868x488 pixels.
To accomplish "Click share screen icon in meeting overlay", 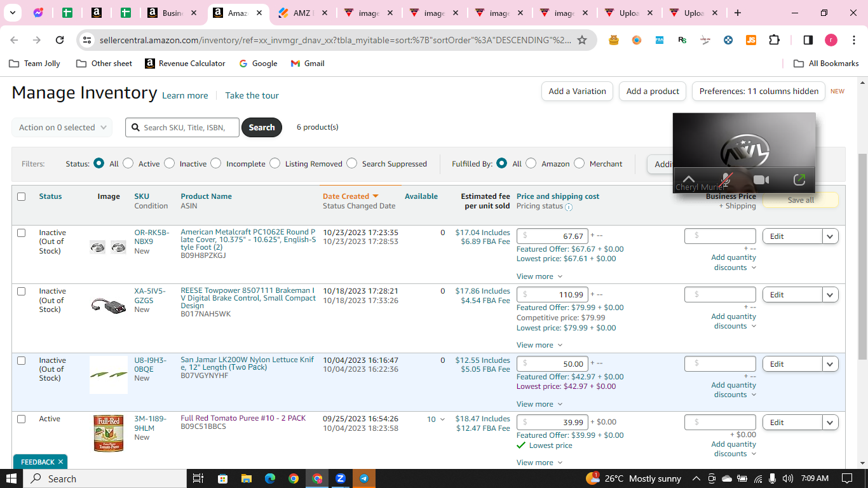I will [799, 180].
